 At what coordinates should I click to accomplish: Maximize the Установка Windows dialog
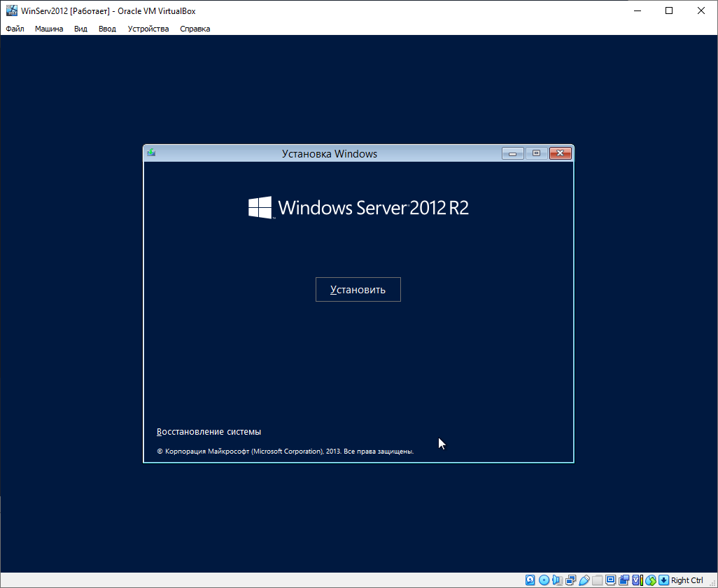tap(536, 153)
